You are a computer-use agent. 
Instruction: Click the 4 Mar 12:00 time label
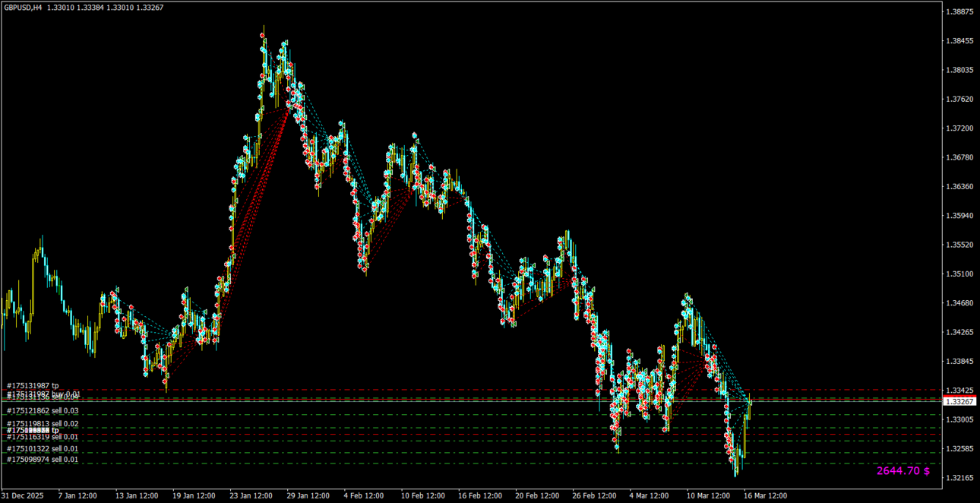649,495
